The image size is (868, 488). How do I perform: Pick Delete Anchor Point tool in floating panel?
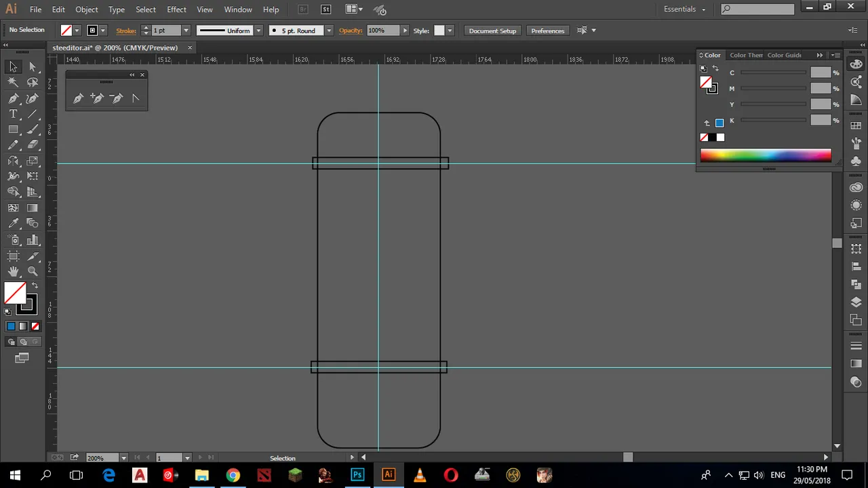point(117,98)
